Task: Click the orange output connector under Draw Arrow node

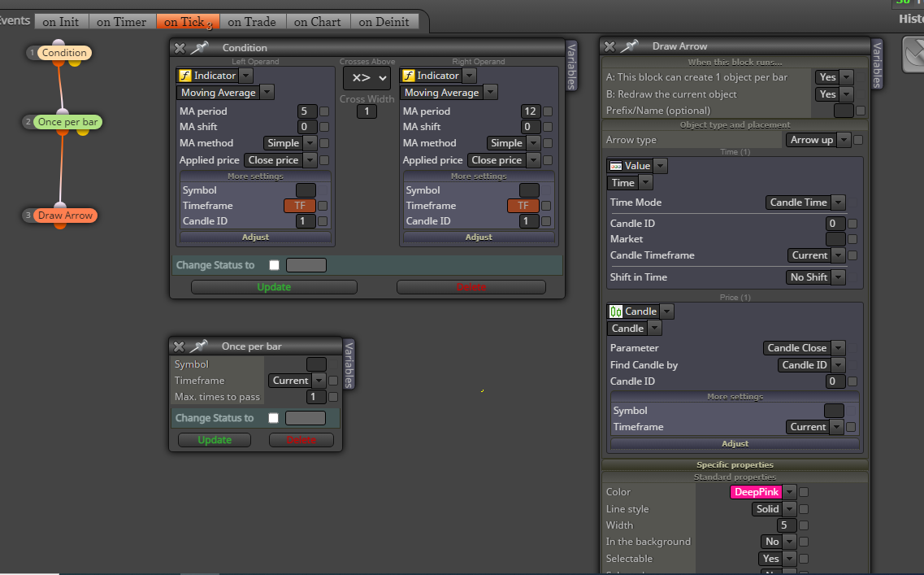Action: point(60,225)
